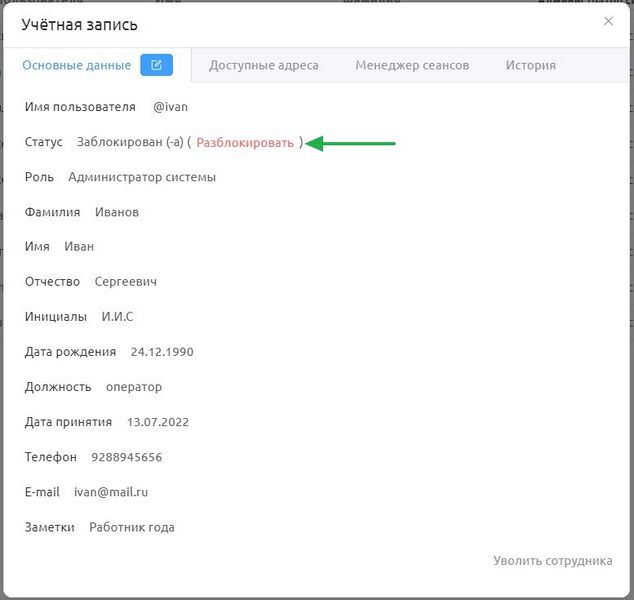Click the Дата рождения label
Screen dimensions: 634x600
[x=70, y=352]
